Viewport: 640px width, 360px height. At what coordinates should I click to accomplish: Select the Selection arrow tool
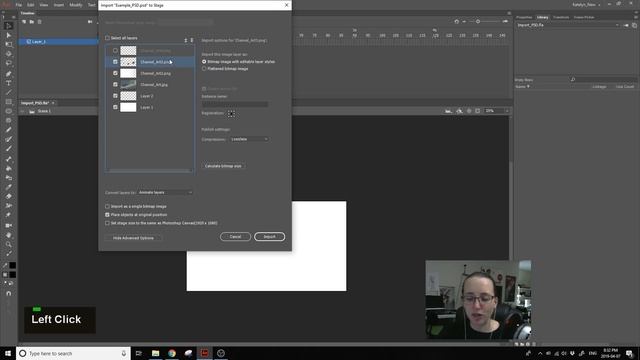9,26
